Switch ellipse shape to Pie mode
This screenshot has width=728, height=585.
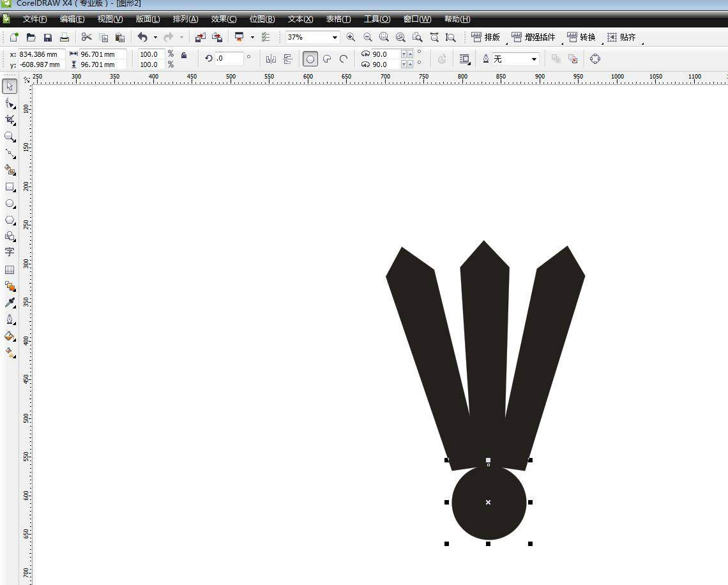click(327, 59)
